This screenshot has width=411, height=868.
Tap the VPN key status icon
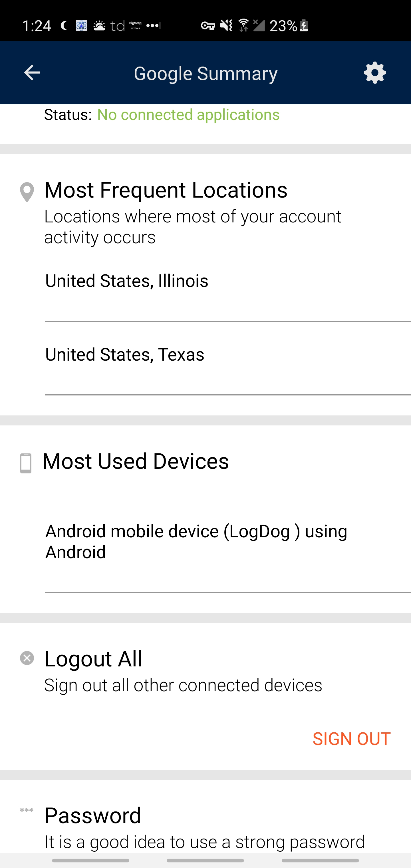(208, 26)
